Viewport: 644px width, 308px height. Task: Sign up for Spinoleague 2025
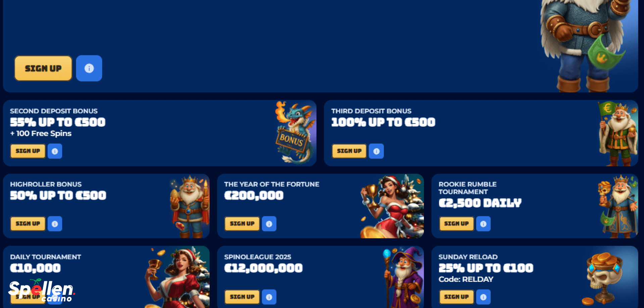(x=242, y=297)
